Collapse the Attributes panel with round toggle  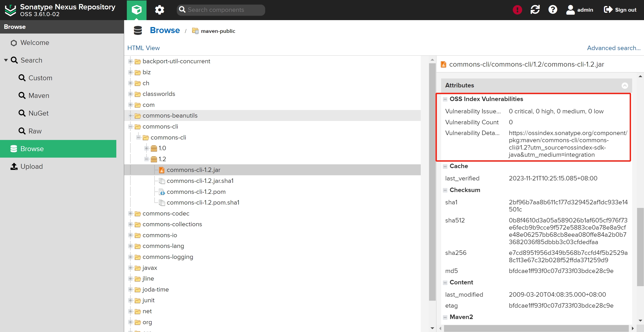coord(625,86)
